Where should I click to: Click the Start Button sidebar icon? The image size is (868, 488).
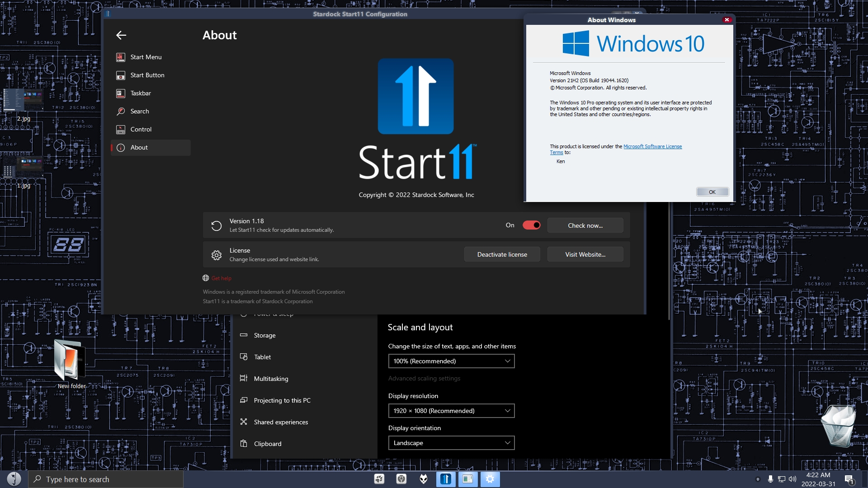tap(120, 75)
